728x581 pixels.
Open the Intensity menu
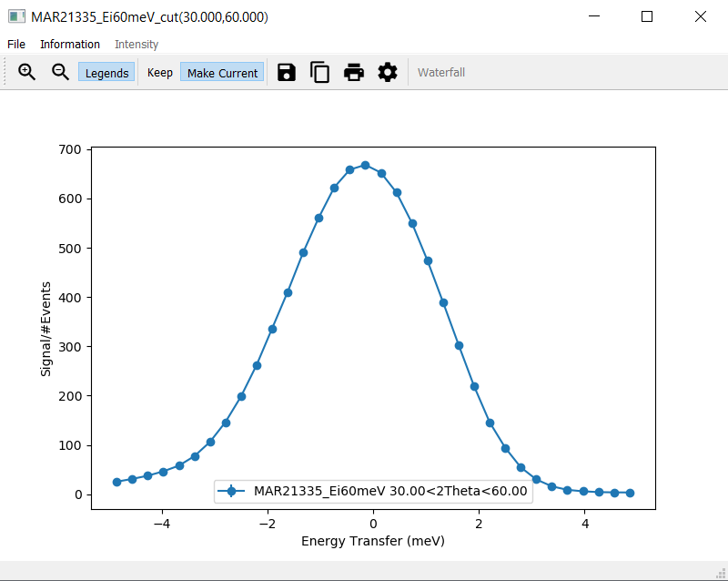[x=136, y=44]
